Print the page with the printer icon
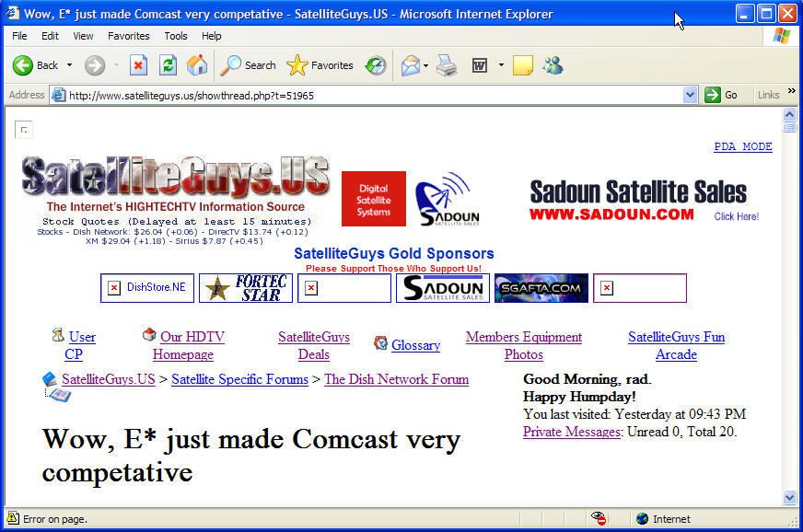Screen dimensions: 803x532 [447, 65]
